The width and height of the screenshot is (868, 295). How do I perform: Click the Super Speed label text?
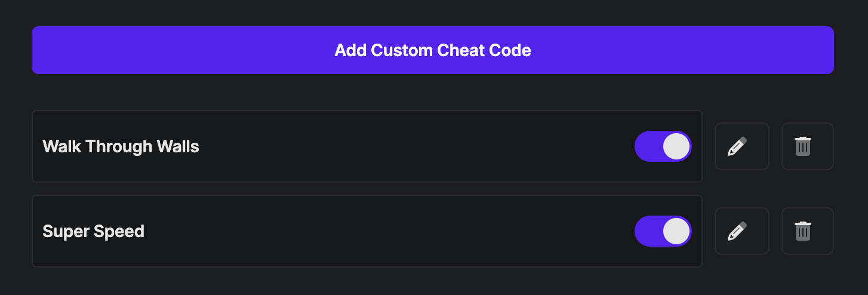(x=93, y=231)
